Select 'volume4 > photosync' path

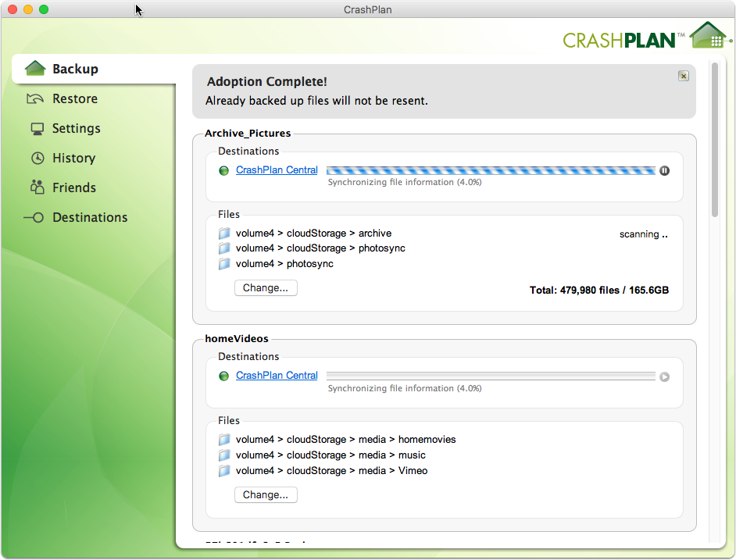pos(284,264)
